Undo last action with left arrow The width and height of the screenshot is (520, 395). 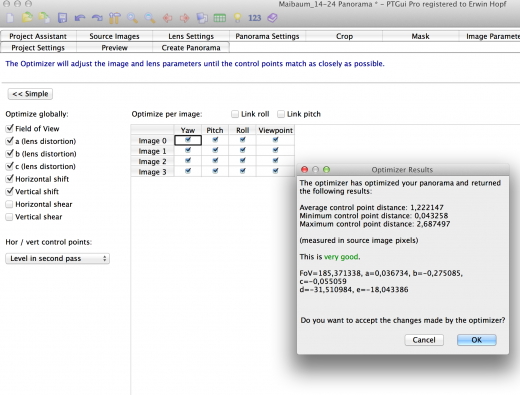[x=80, y=18]
